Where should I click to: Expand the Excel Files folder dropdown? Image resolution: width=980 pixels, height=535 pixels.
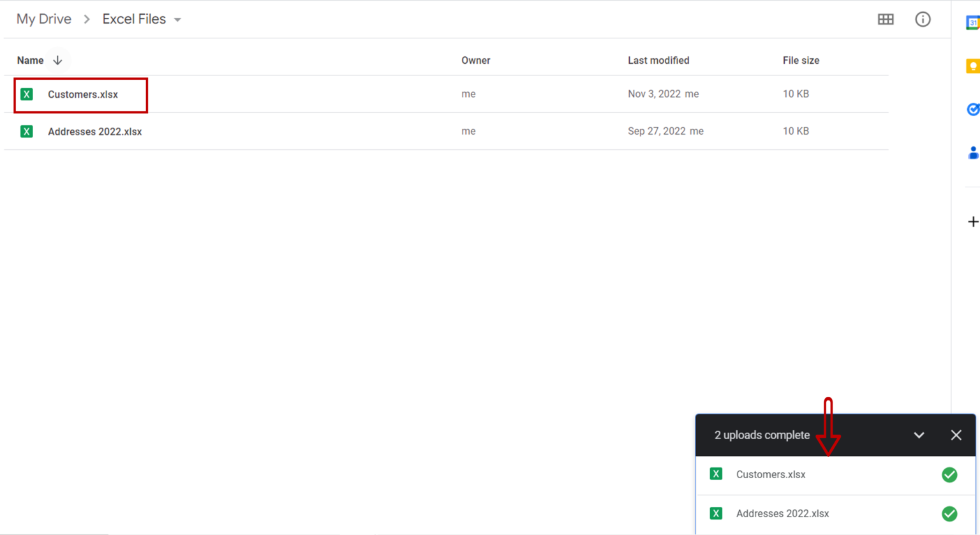[x=177, y=20]
